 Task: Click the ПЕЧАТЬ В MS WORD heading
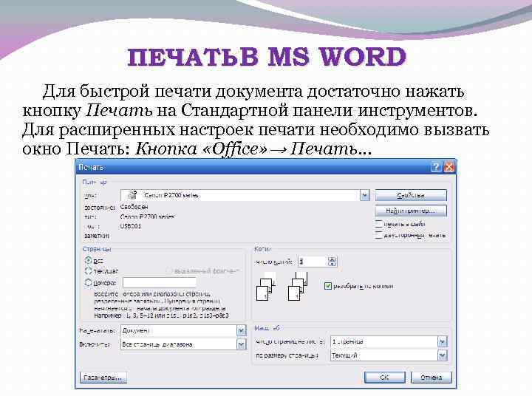[x=267, y=57]
